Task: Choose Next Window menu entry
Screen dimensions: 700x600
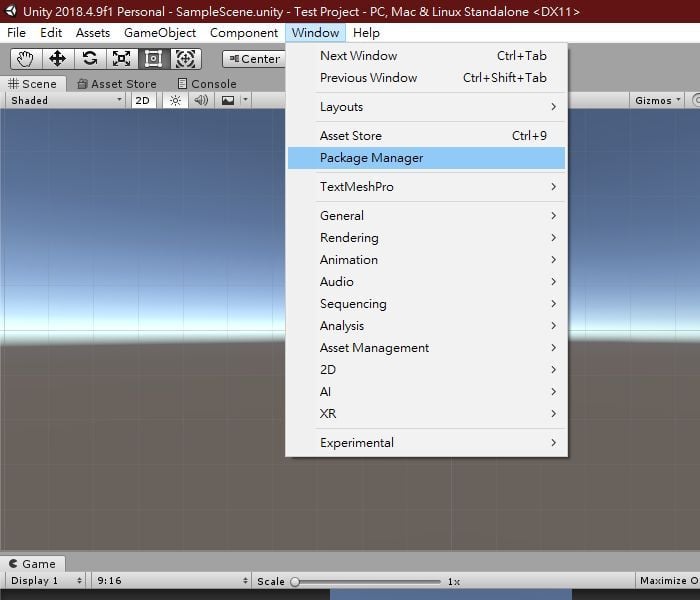Action: pos(426,56)
